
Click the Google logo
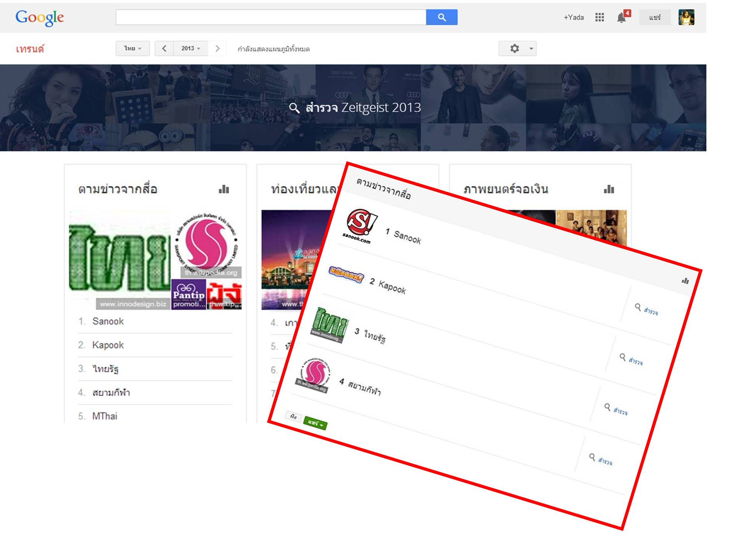(40, 17)
